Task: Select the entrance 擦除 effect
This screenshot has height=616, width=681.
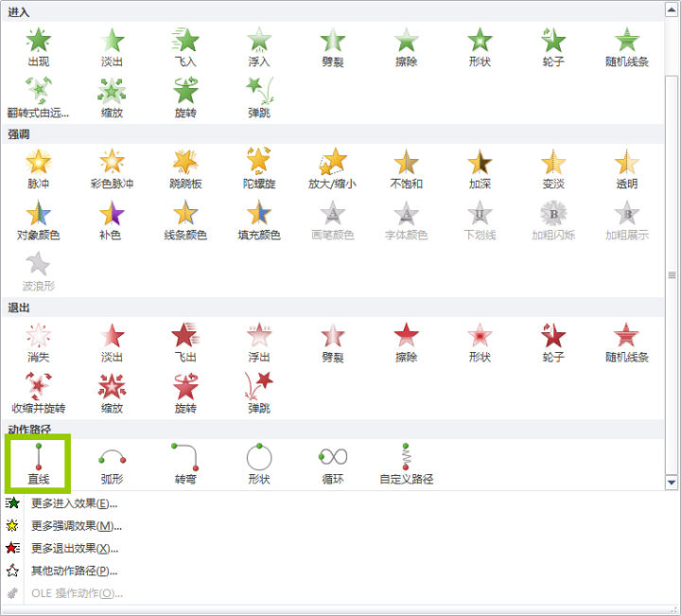Action: pyautogui.click(x=406, y=47)
